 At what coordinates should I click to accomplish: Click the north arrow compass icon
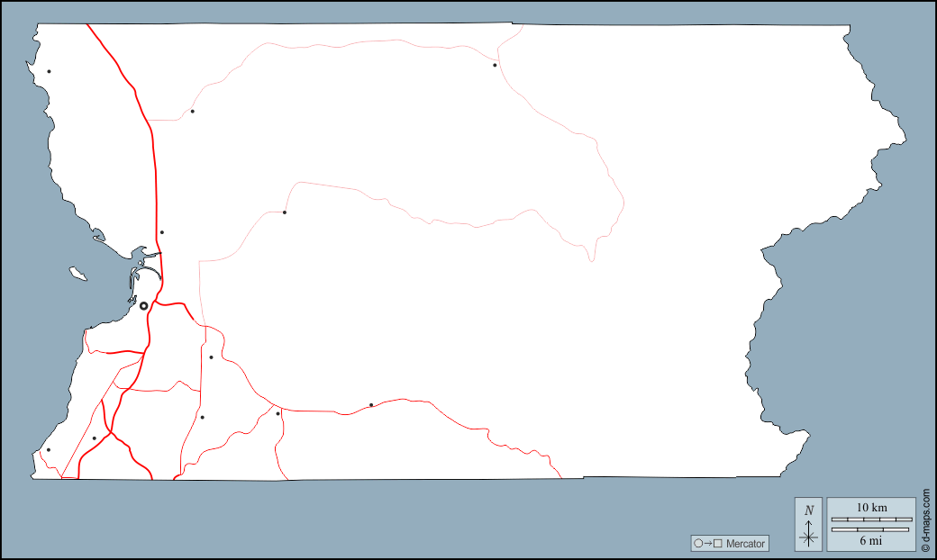pos(809,524)
